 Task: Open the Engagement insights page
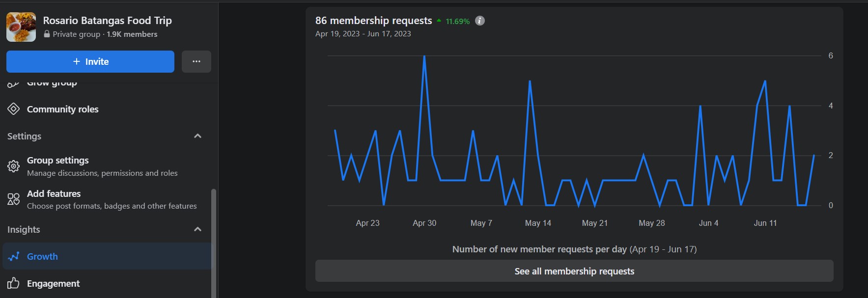(53, 283)
